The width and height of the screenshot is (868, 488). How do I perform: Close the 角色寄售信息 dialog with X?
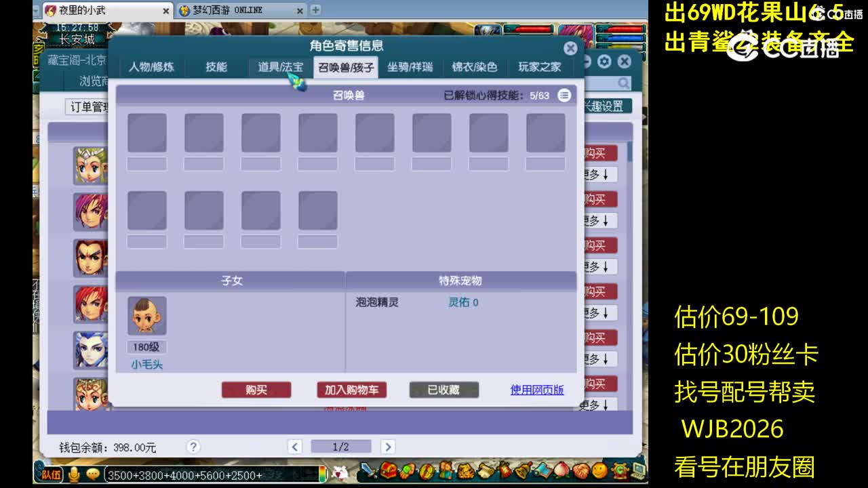click(570, 48)
